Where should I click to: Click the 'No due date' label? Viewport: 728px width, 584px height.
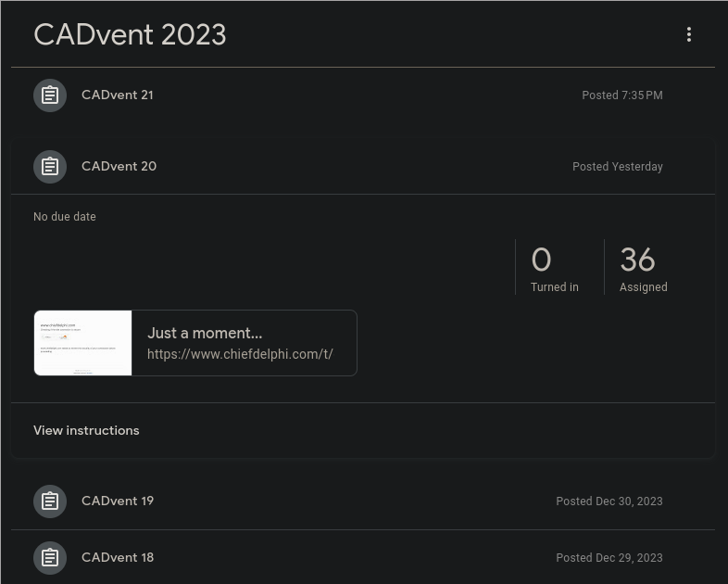pos(65,217)
